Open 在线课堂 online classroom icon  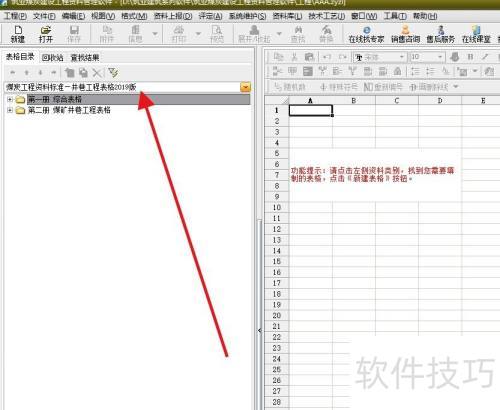[476, 35]
